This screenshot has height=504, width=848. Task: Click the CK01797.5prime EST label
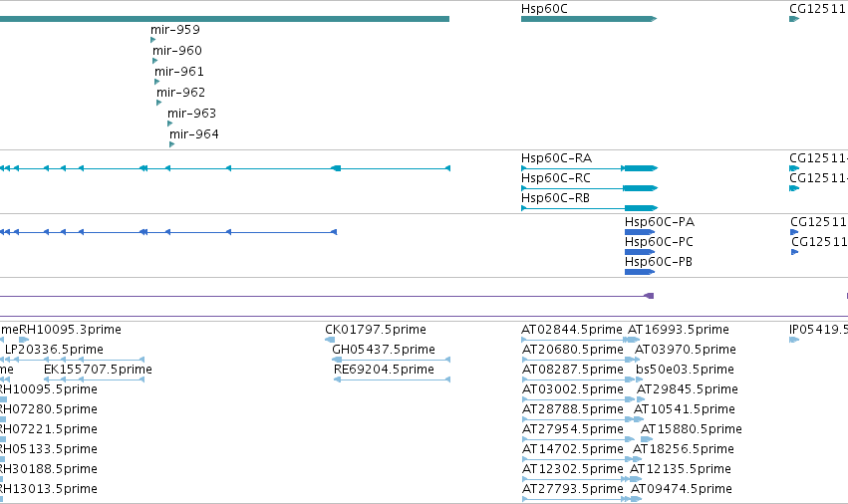coord(376,330)
